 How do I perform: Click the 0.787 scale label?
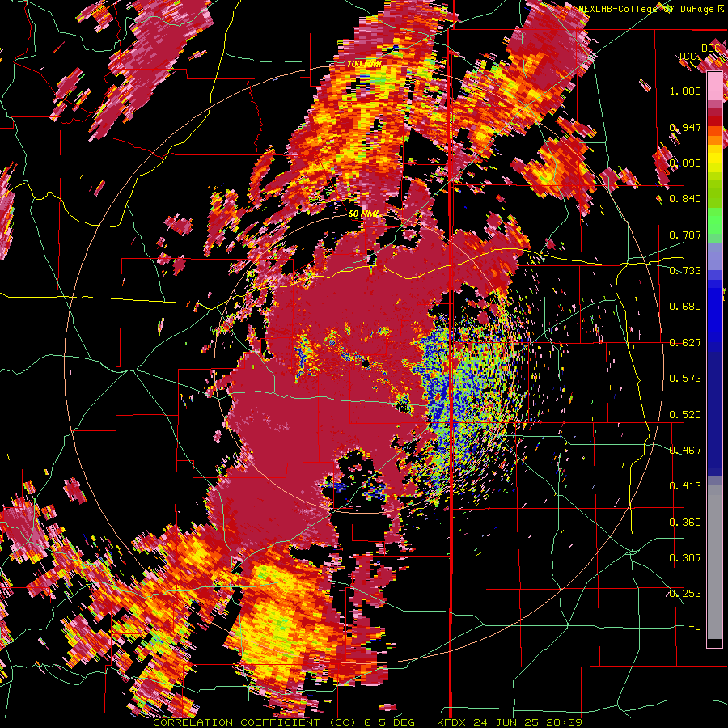coord(685,235)
